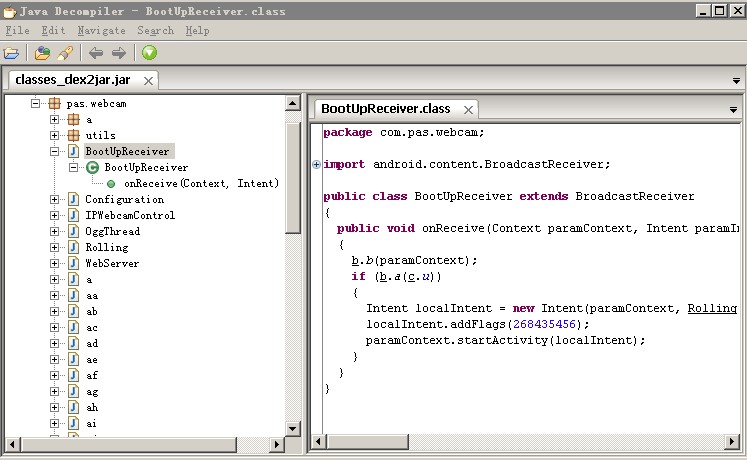Collapse the pas.webcam package node

tap(35, 103)
